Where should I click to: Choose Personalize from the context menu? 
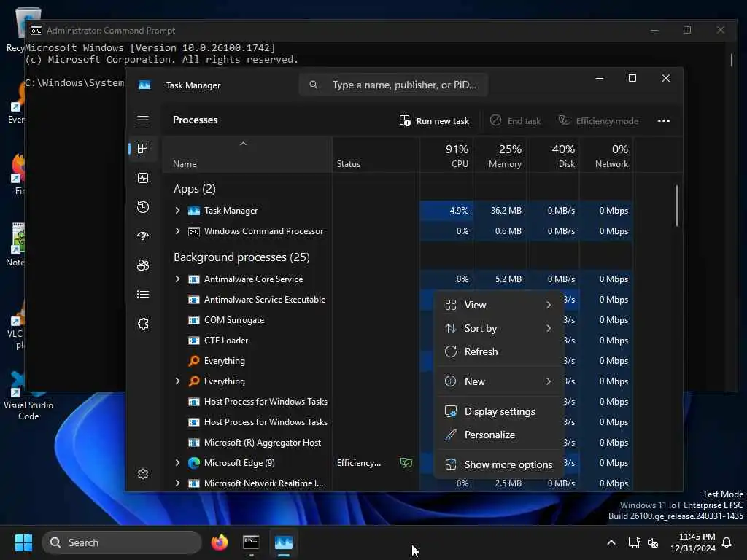[x=498, y=435]
